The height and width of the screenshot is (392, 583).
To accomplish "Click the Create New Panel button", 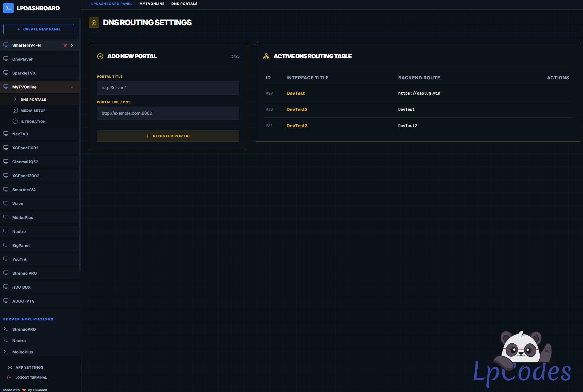I will point(39,29).
